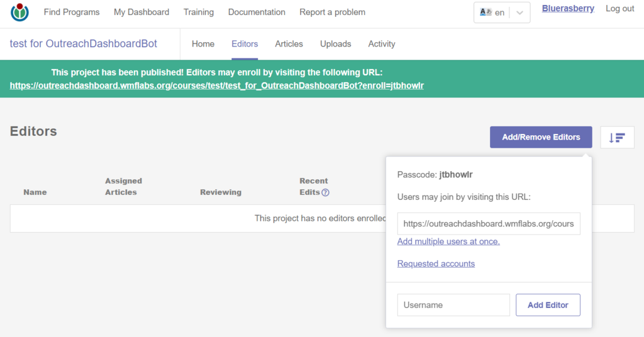Click the language translate icon

pos(486,13)
